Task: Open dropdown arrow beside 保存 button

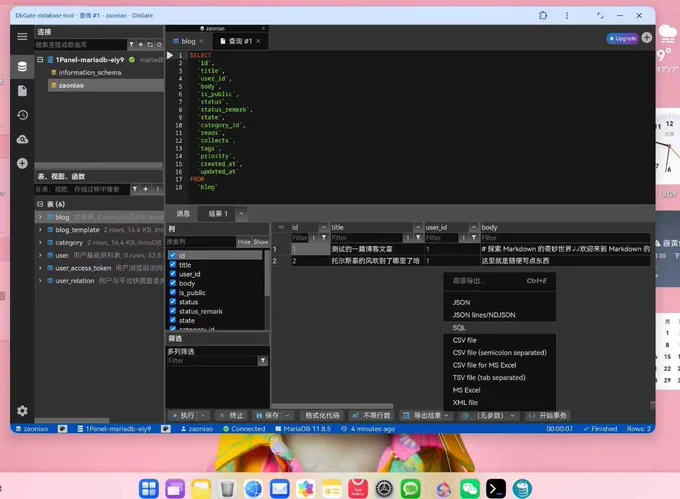Action: click(288, 415)
